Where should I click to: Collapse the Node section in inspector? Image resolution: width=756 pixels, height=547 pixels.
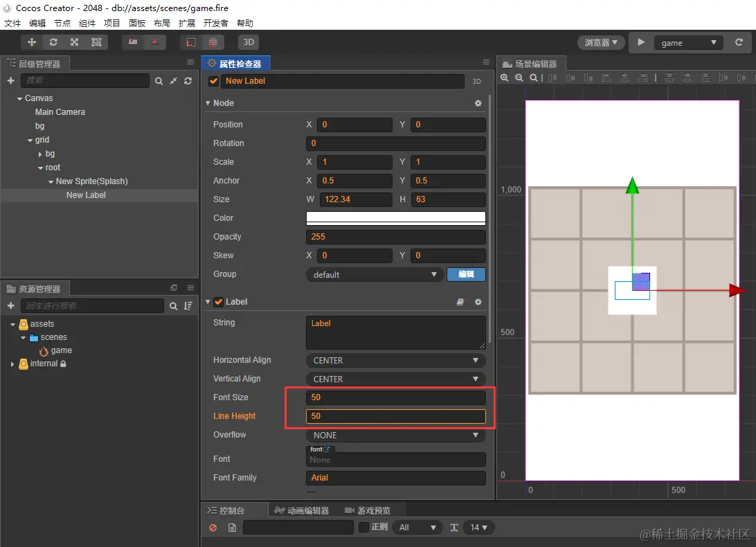208,103
